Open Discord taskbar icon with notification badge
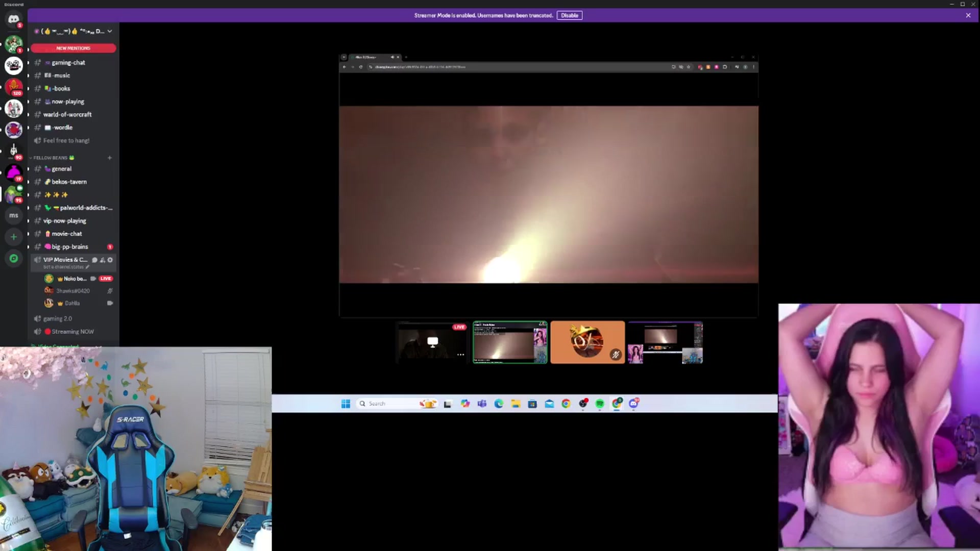980x551 pixels. click(633, 404)
